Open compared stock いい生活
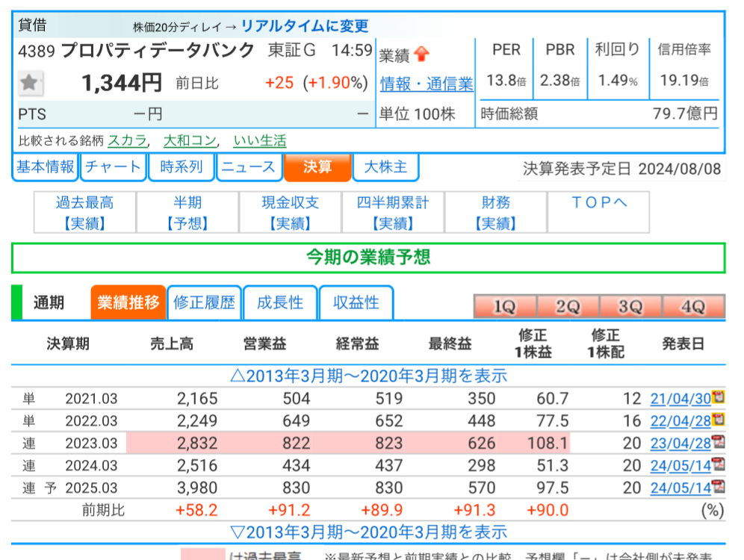The image size is (744, 560). [260, 140]
